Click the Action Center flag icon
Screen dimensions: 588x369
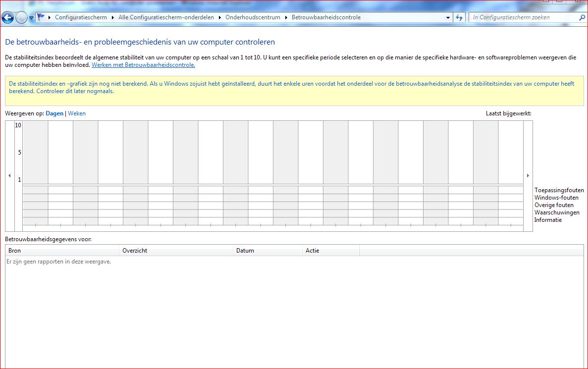coord(41,17)
